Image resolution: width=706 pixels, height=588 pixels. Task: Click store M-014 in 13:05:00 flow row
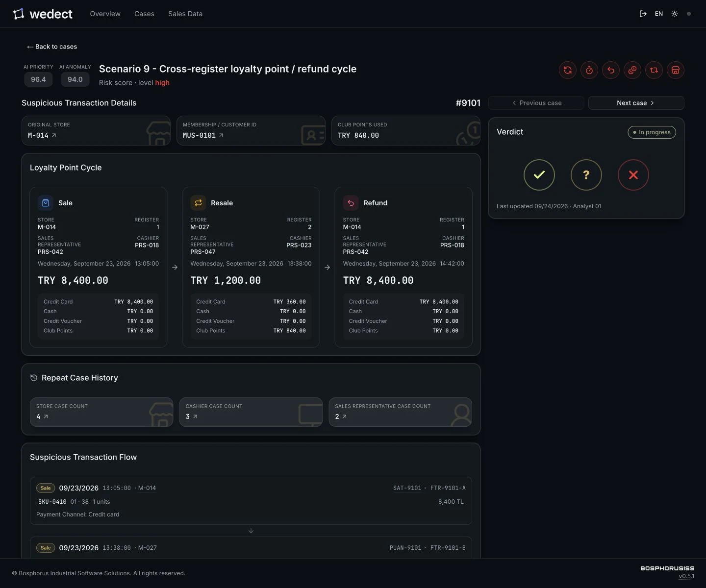point(147,488)
